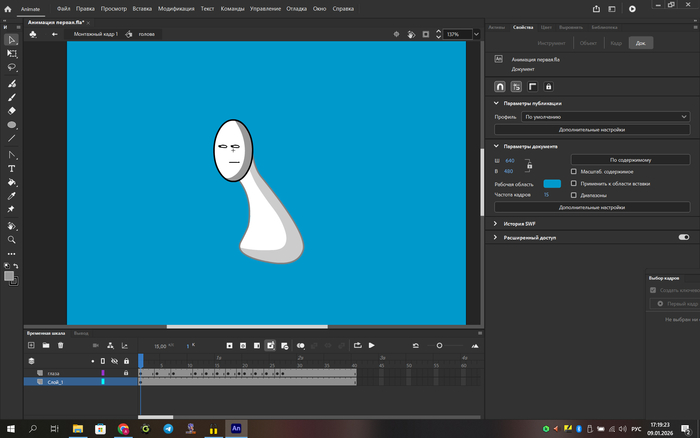This screenshot has height=438, width=700.
Task: Select the Lasso tool
Action: [12, 68]
